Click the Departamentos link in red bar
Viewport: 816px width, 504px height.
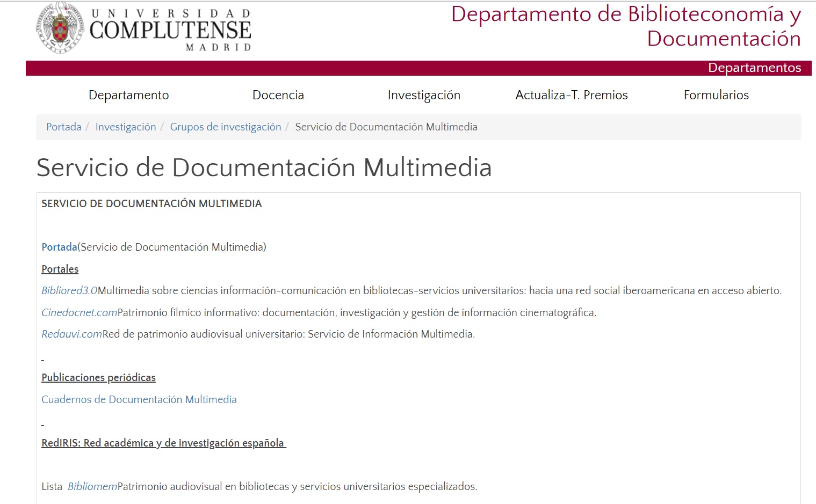point(754,68)
